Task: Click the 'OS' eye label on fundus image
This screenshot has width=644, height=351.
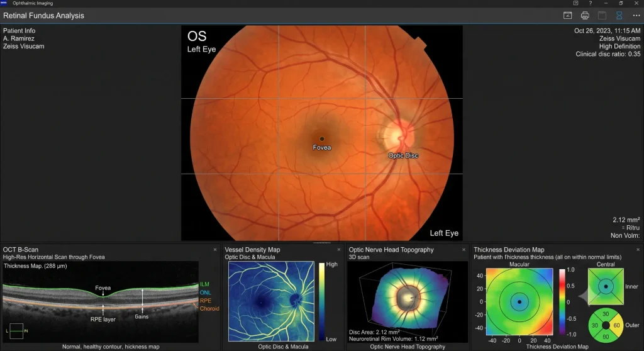Action: pyautogui.click(x=197, y=36)
